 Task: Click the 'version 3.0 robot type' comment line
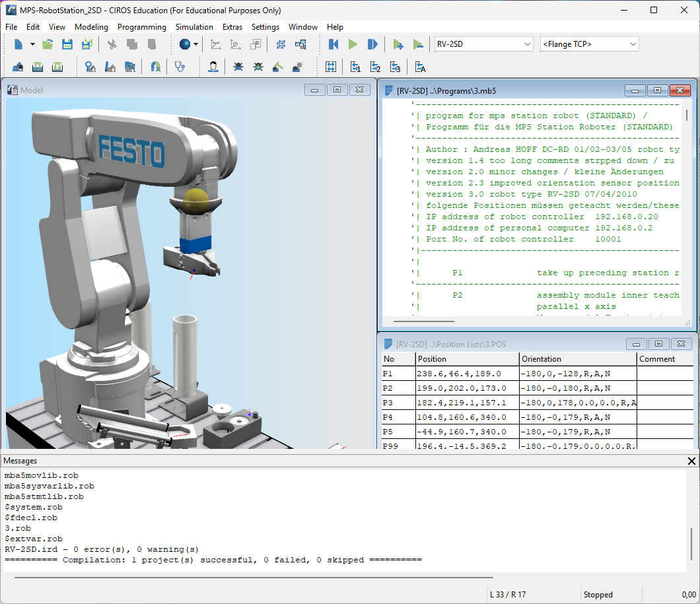coord(531,194)
